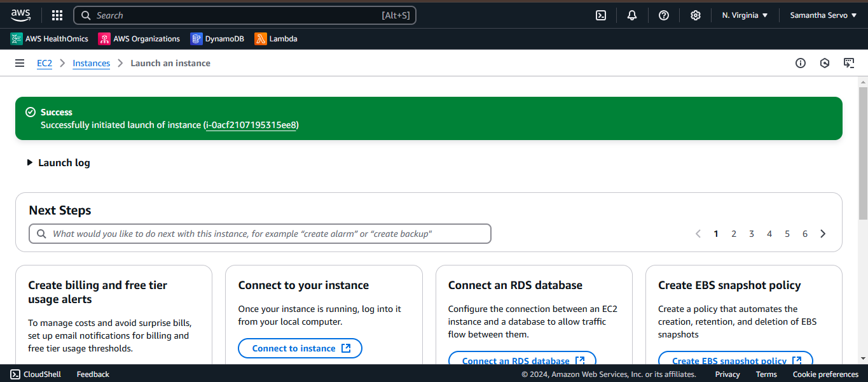Click the 'Launch an instance' breadcrumb text
Viewport: 868px width, 382px height.
[x=170, y=63]
